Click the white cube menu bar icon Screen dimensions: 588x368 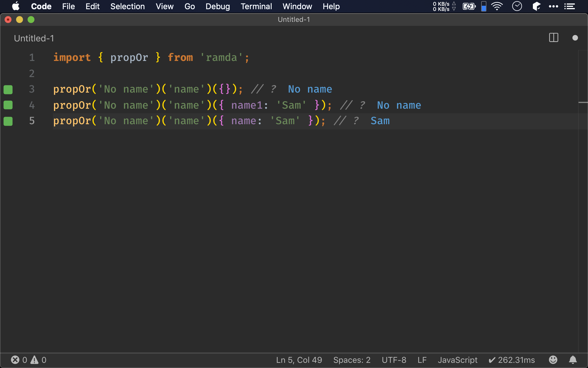click(x=536, y=6)
